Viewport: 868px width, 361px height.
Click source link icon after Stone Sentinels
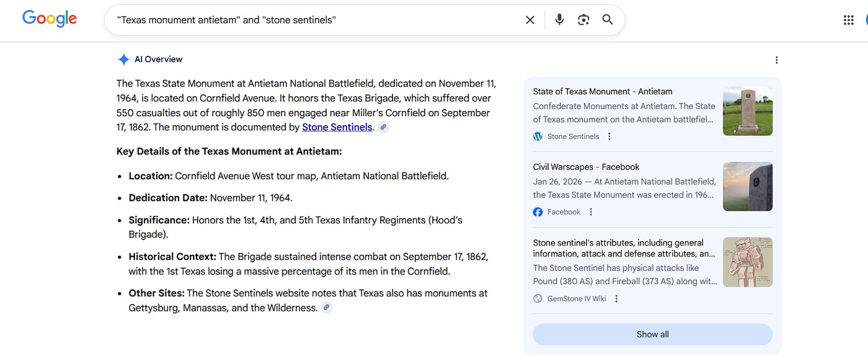[x=384, y=127]
